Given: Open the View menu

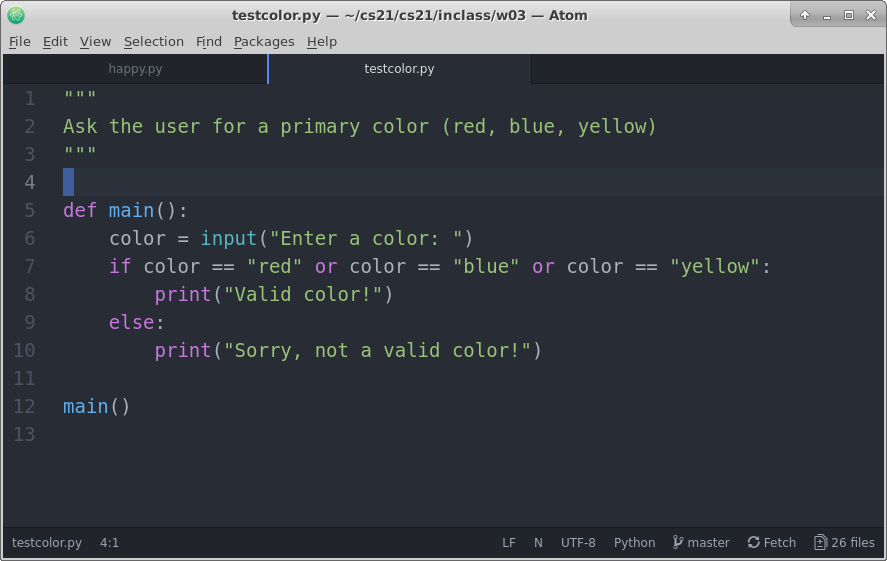Looking at the screenshot, I should pos(95,41).
